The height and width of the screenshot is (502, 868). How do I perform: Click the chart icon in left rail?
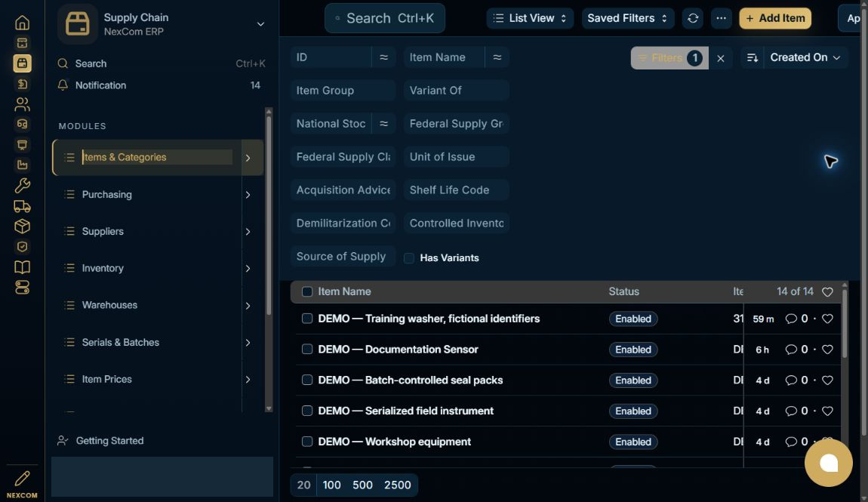tap(22, 165)
